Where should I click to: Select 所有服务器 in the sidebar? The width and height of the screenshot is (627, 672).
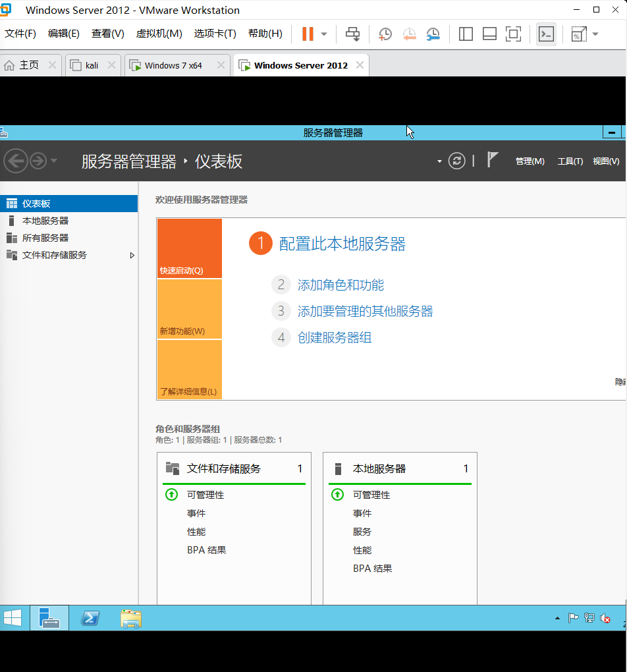tap(68, 238)
